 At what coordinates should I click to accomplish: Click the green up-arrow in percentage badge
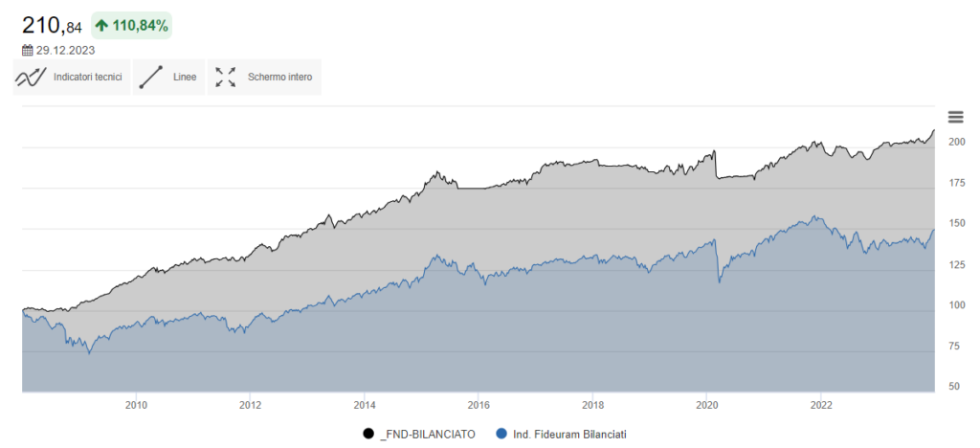click(x=101, y=27)
